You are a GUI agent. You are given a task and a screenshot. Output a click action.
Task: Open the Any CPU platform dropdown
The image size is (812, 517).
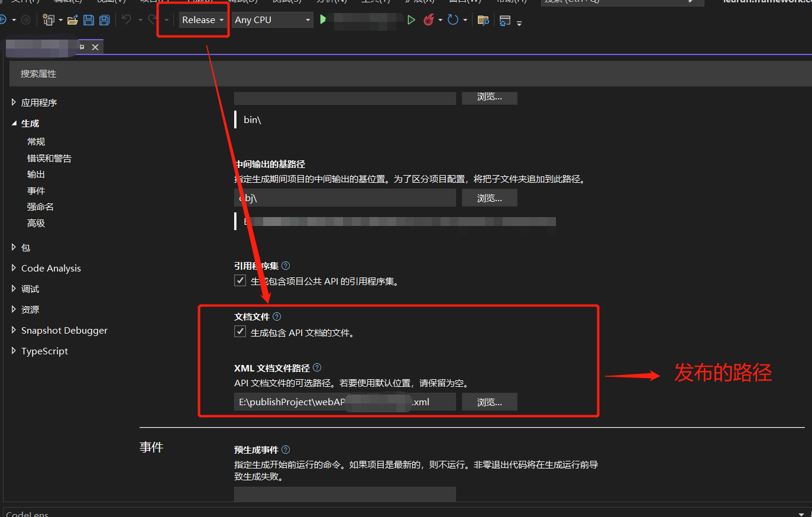(x=273, y=20)
